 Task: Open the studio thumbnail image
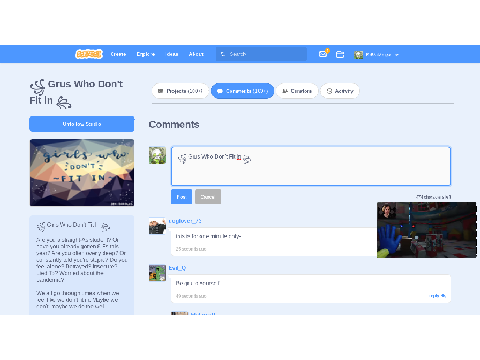pos(82,172)
